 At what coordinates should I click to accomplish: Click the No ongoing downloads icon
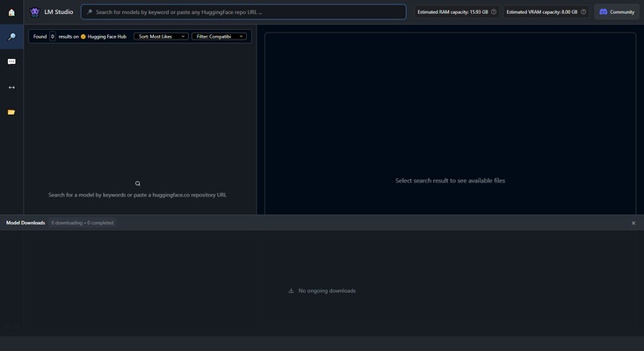[x=291, y=290]
